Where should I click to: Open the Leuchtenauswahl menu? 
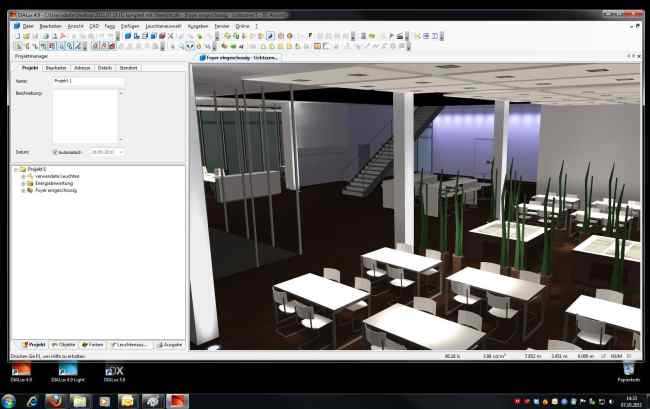pyautogui.click(x=163, y=26)
